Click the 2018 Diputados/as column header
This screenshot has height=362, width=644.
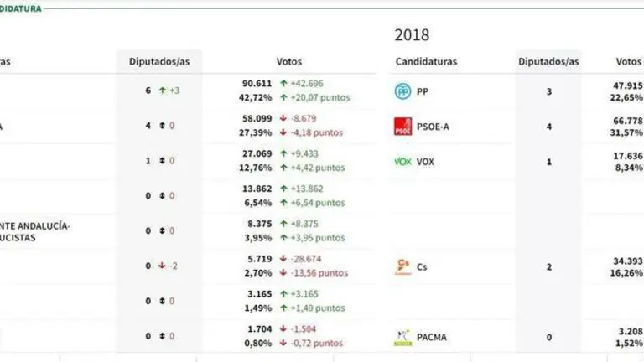point(548,62)
